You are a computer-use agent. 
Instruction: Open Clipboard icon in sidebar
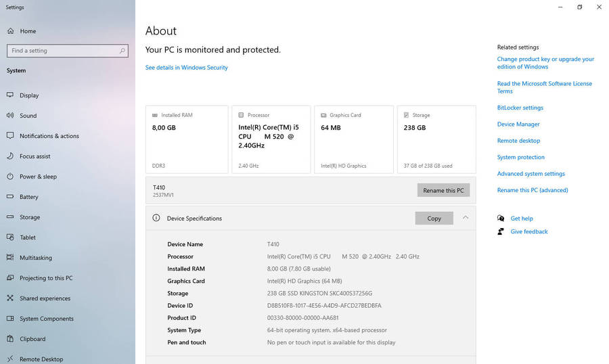click(10, 339)
